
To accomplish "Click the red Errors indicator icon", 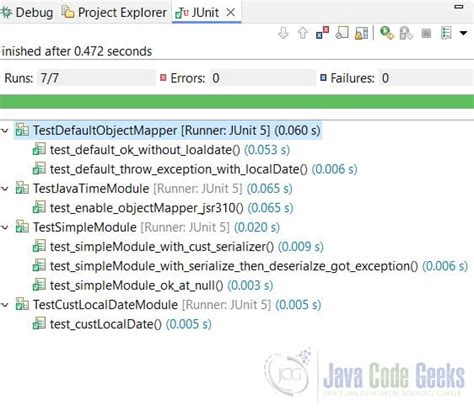I will pyautogui.click(x=163, y=78).
